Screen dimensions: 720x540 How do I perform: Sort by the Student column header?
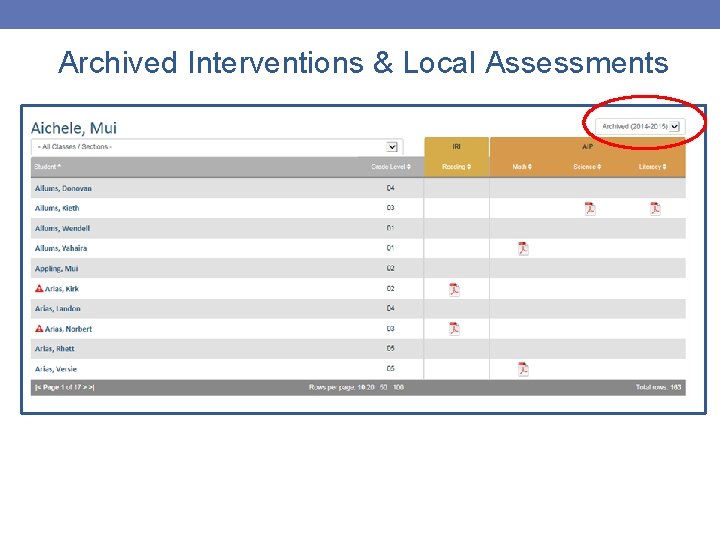(48, 167)
